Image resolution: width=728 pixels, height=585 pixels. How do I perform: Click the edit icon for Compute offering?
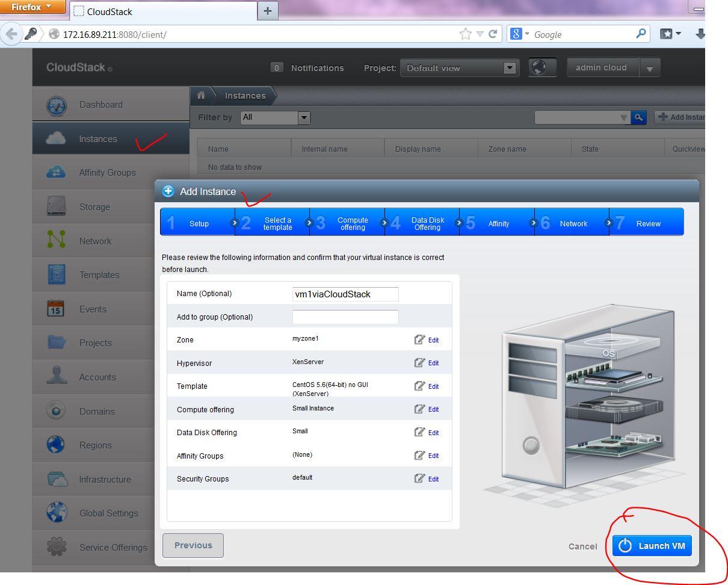click(419, 409)
